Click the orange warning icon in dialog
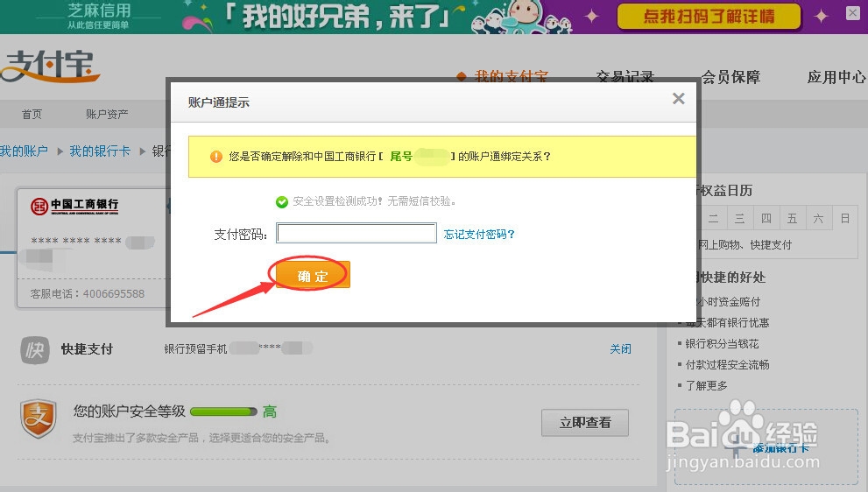The image size is (868, 492). [x=216, y=157]
